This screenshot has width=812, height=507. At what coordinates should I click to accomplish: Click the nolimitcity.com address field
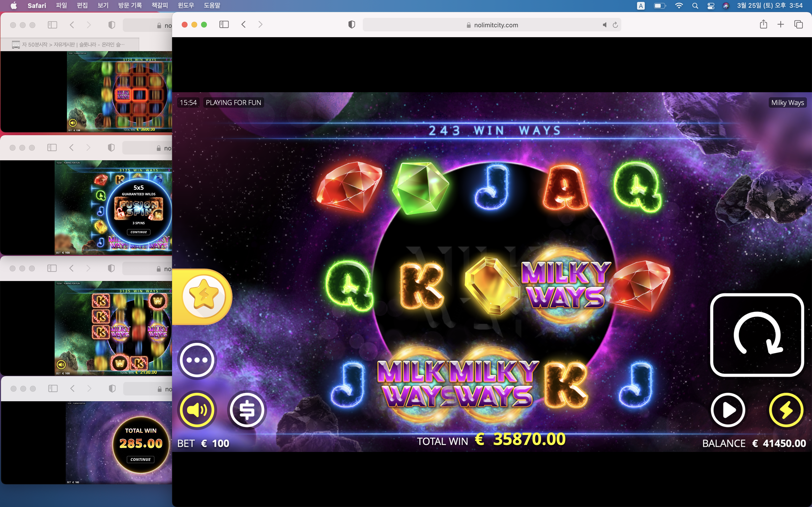click(x=492, y=25)
